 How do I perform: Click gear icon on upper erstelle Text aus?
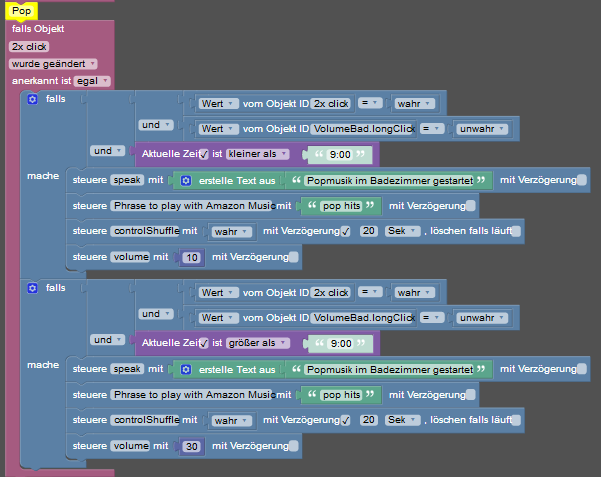point(186,181)
